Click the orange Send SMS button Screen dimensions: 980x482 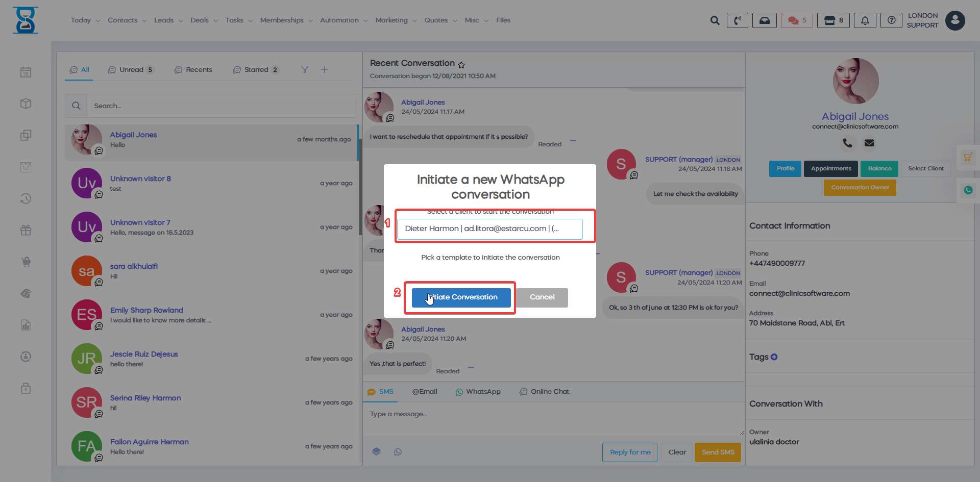point(718,452)
